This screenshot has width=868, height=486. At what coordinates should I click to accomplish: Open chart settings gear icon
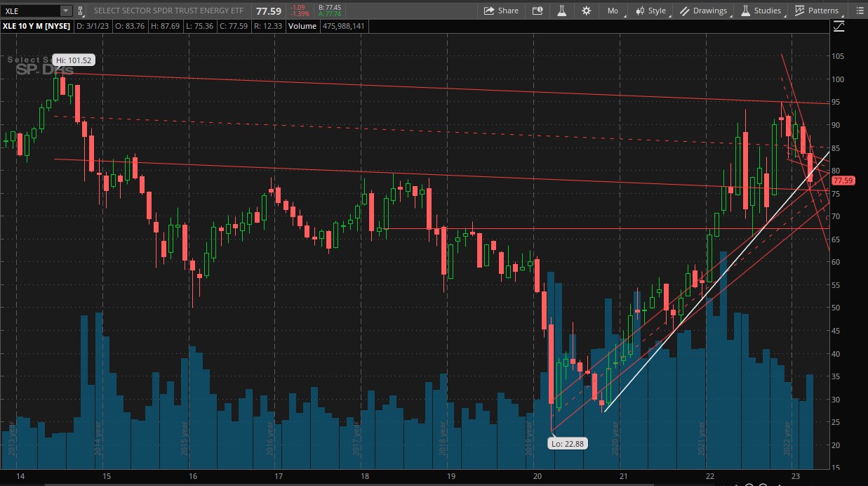click(586, 11)
